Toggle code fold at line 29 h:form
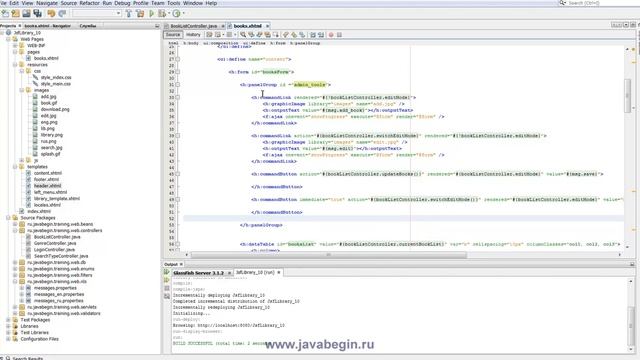 (178, 72)
